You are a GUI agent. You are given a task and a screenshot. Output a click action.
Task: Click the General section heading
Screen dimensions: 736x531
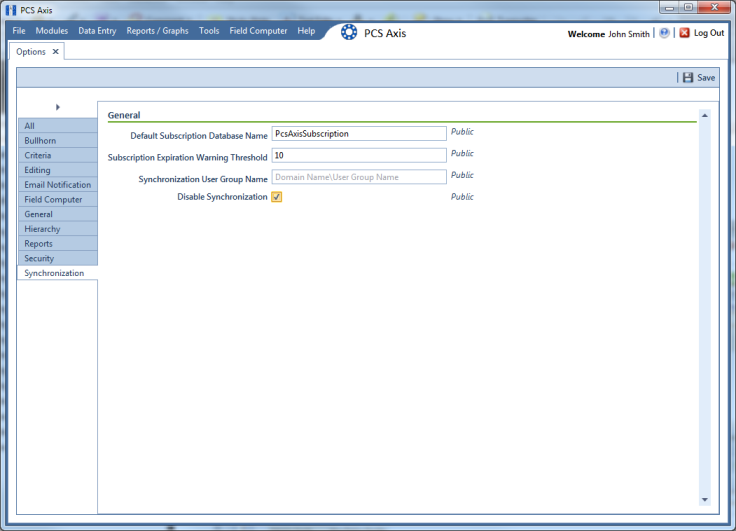pos(124,115)
